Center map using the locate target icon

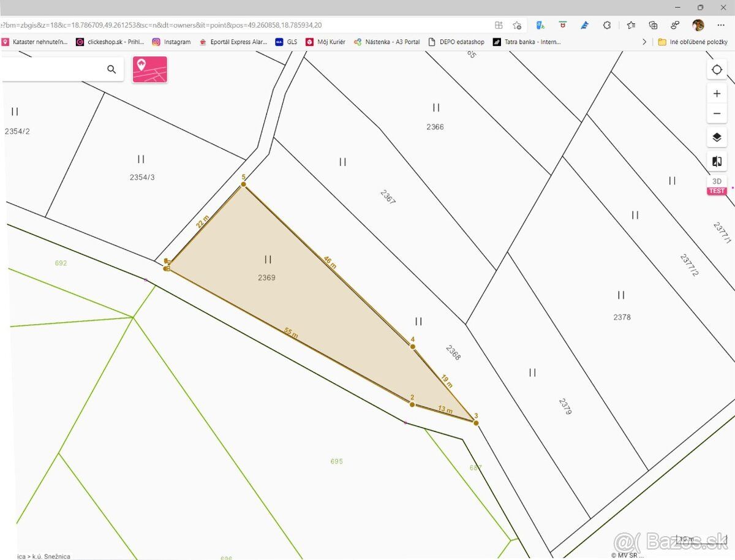[717, 70]
